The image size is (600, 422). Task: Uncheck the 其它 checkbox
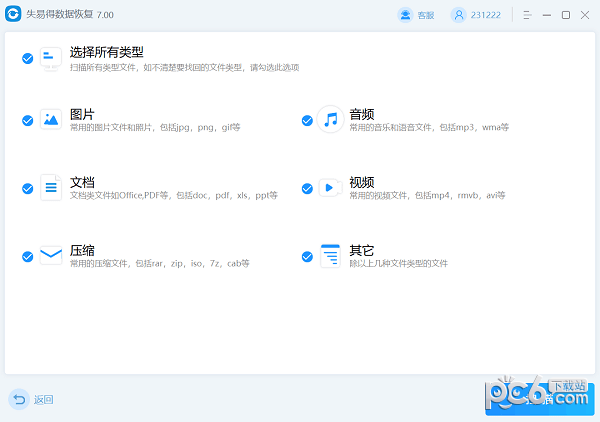[307, 257]
